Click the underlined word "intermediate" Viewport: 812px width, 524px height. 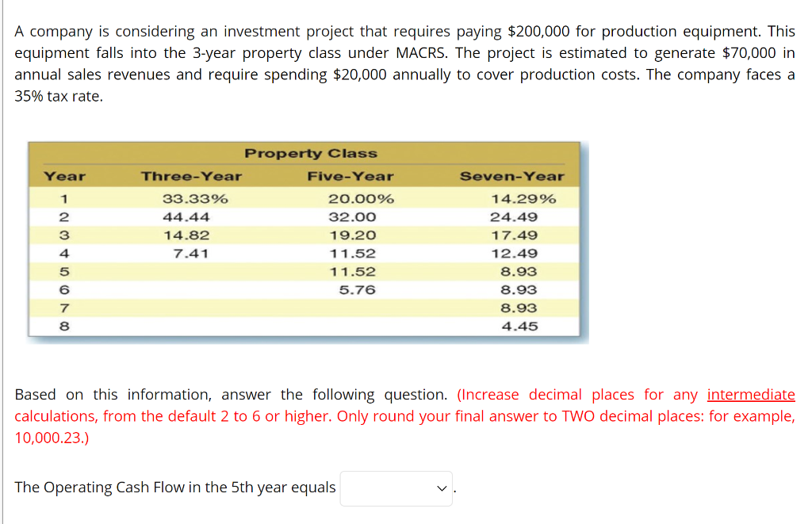pyautogui.click(x=751, y=395)
